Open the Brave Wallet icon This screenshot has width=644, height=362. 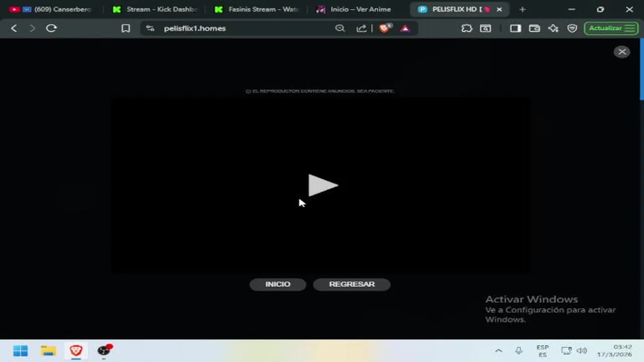coord(534,28)
